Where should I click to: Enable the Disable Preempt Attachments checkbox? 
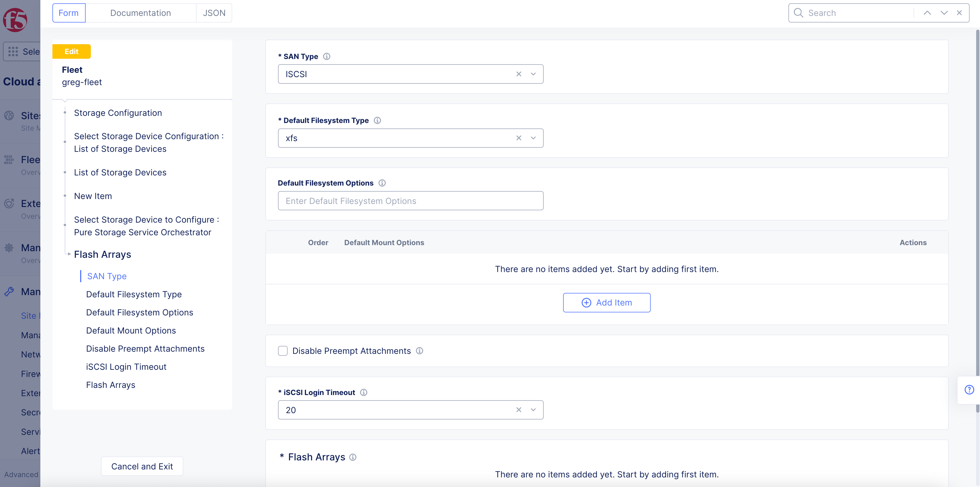point(283,351)
